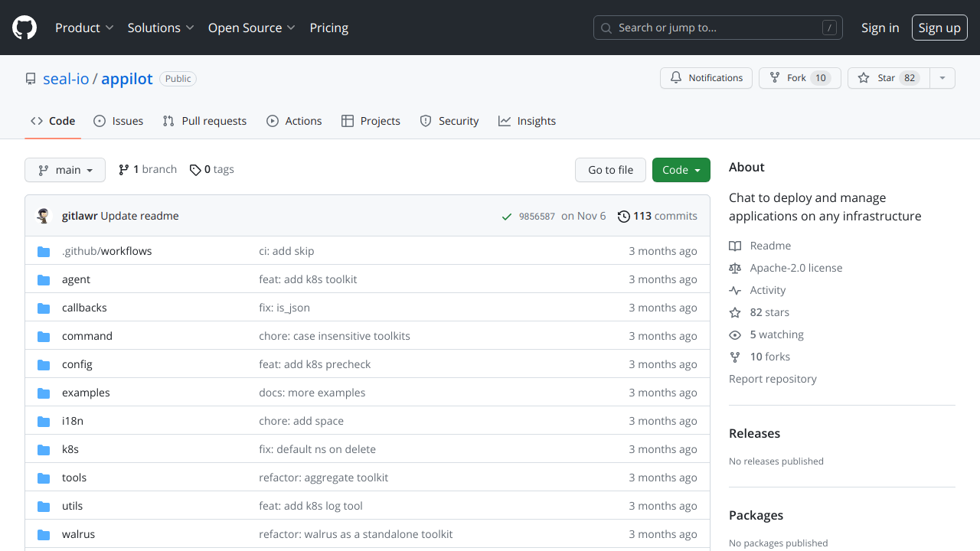Click the clock icon beside 113 commits
The height and width of the screenshot is (551, 980).
tap(624, 217)
